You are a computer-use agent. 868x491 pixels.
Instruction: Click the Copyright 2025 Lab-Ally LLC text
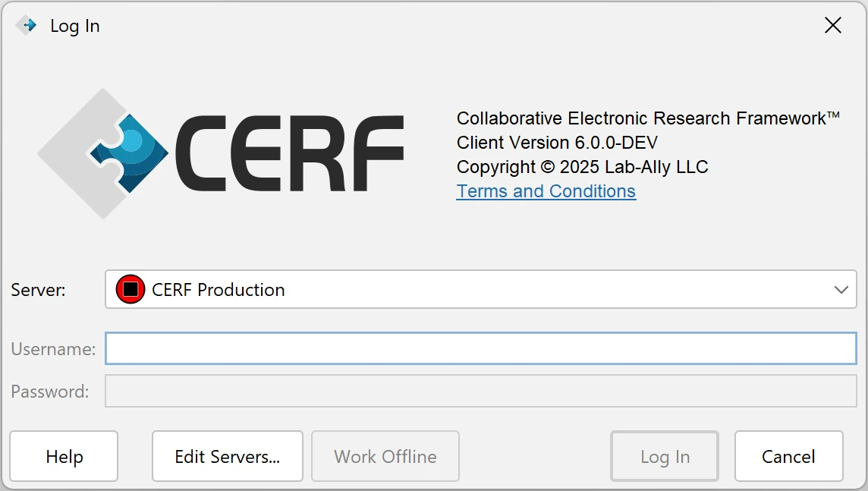pos(582,167)
